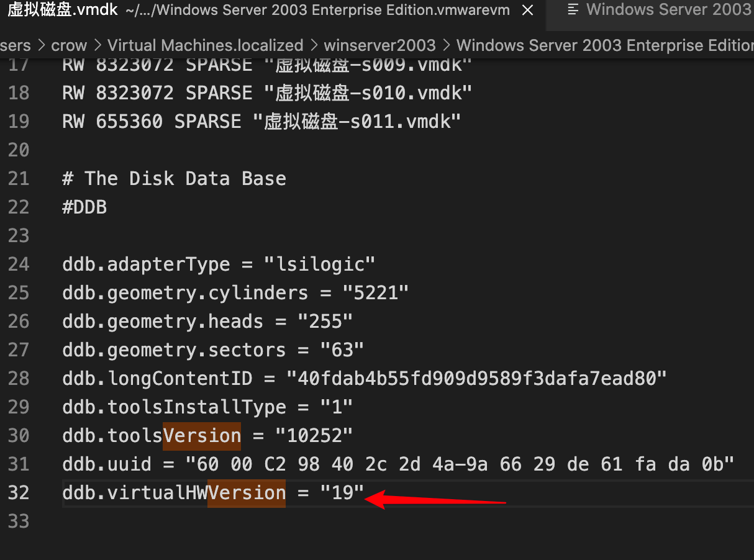Click the gutter number for blank line 20
The image size is (754, 560).
[x=19, y=150]
